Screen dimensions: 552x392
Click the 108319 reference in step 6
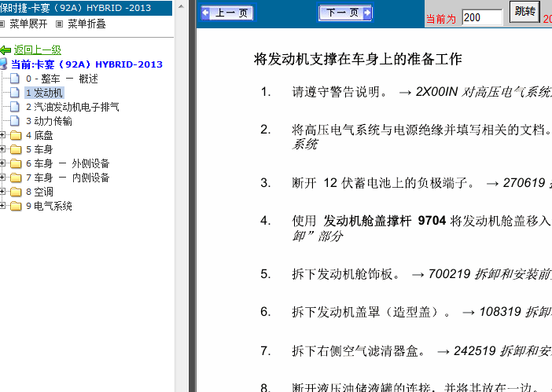500,312
